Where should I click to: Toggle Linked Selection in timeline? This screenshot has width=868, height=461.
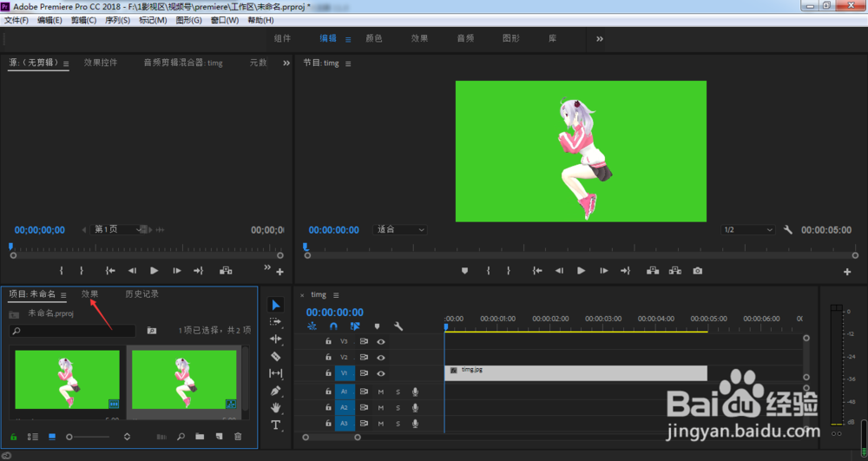click(x=355, y=326)
